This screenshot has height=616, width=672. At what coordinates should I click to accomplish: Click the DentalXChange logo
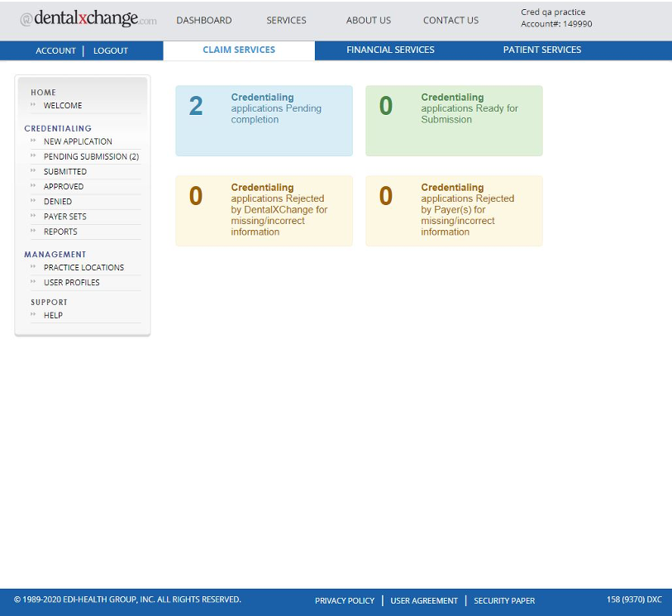pyautogui.click(x=88, y=20)
